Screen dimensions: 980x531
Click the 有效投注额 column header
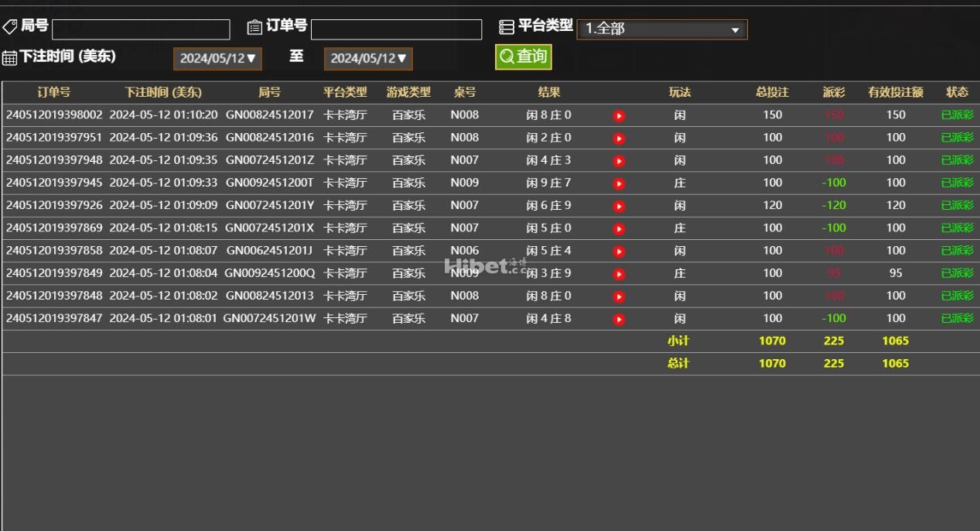[x=896, y=92]
